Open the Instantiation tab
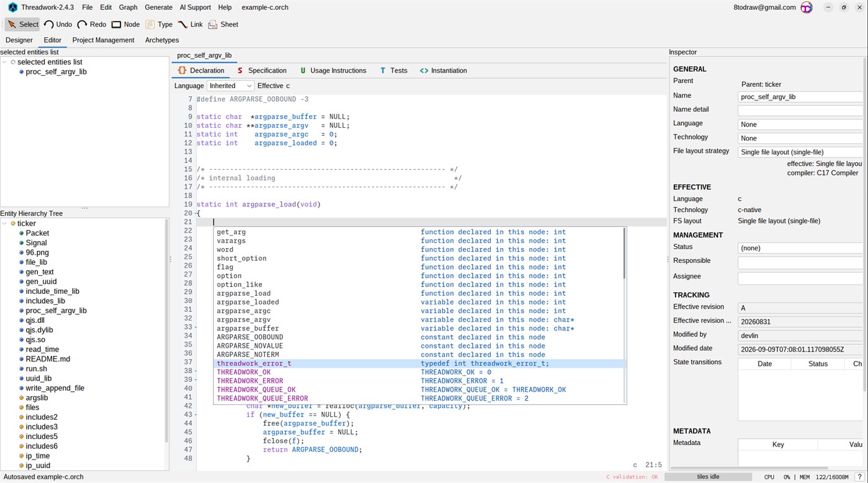Viewport: 868px width, 483px height. coord(443,71)
